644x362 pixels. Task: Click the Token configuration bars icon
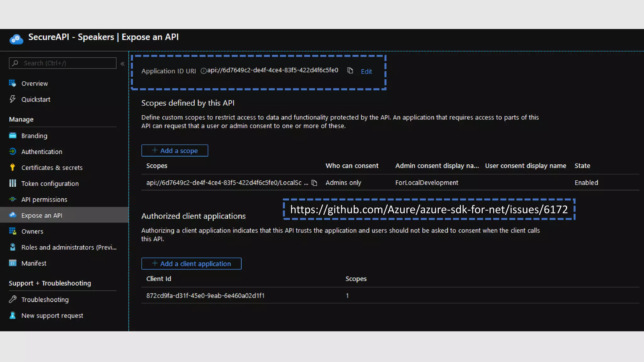click(13, 183)
